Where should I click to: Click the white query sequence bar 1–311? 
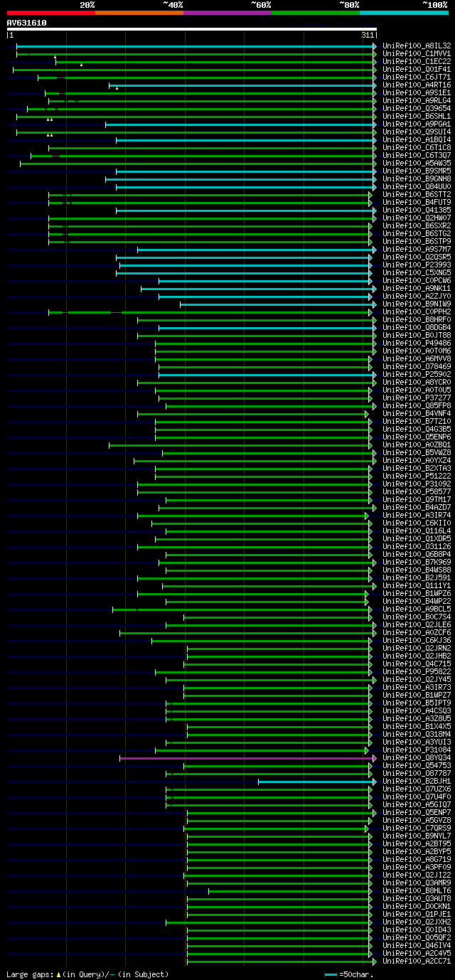click(191, 29)
